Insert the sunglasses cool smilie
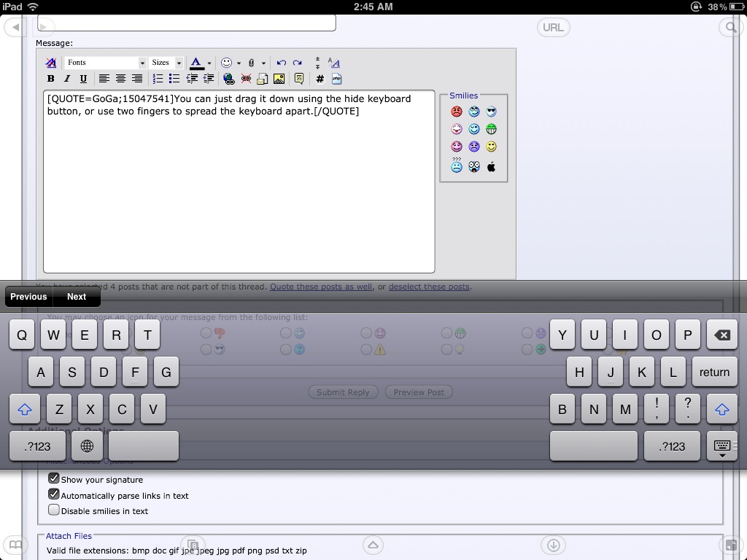This screenshot has height=560, width=747. tap(491, 112)
